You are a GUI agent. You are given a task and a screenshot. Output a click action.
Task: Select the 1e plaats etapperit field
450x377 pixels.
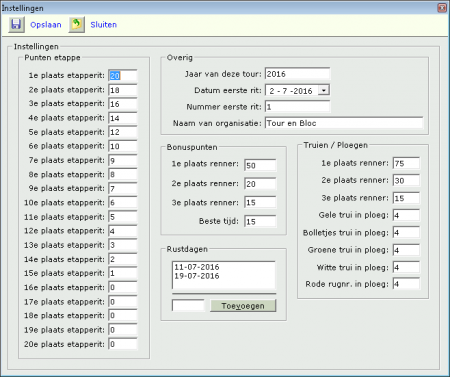[x=123, y=76]
